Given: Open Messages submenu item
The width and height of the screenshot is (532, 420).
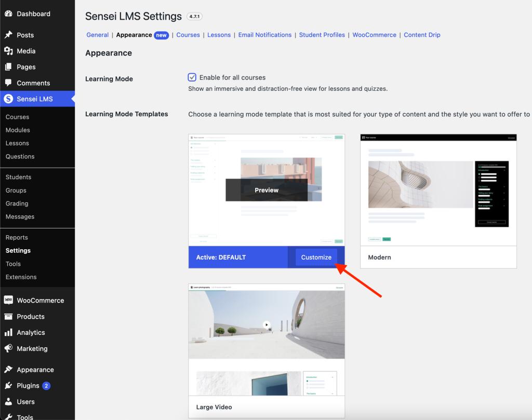Looking at the screenshot, I should point(20,216).
